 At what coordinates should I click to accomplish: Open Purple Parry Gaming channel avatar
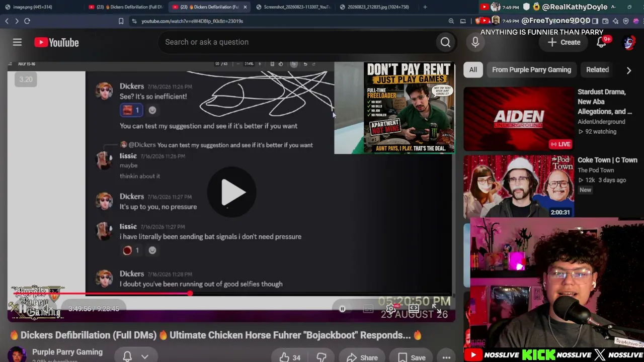click(x=17, y=355)
